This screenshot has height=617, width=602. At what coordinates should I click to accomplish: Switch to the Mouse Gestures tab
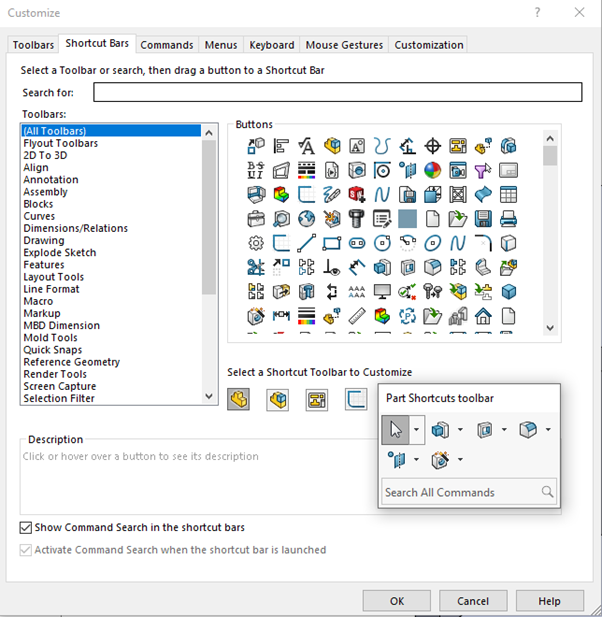pyautogui.click(x=344, y=45)
